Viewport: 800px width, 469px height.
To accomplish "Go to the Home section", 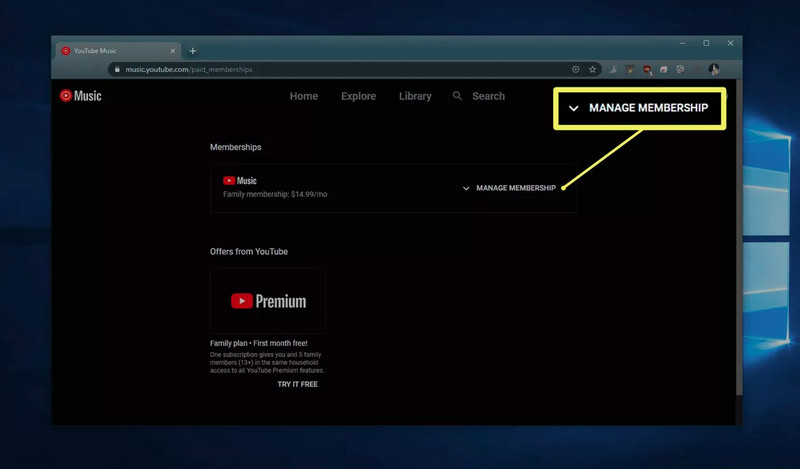I will pos(304,96).
